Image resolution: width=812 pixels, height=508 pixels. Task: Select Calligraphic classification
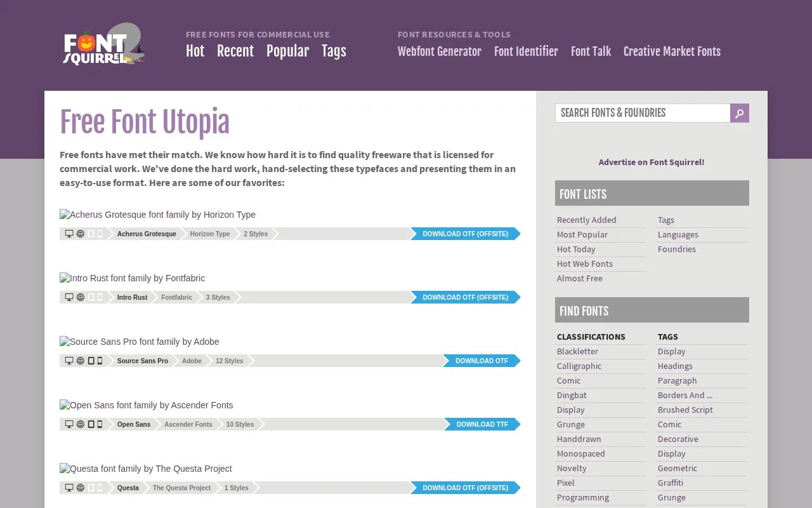pos(579,366)
